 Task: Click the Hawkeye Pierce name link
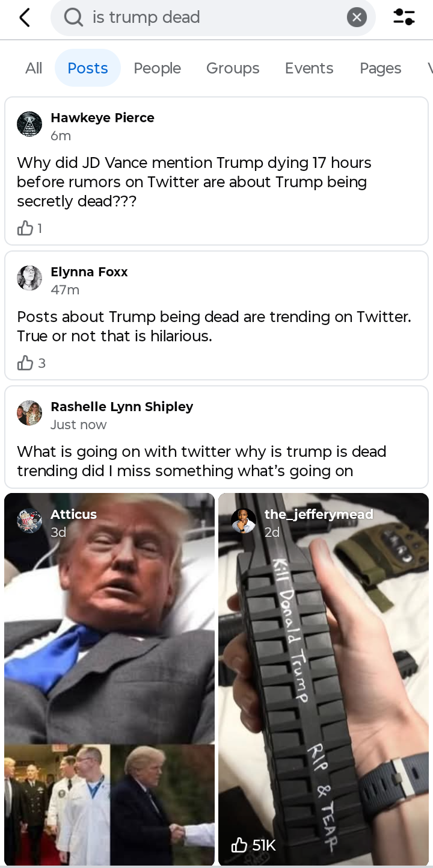click(x=102, y=118)
